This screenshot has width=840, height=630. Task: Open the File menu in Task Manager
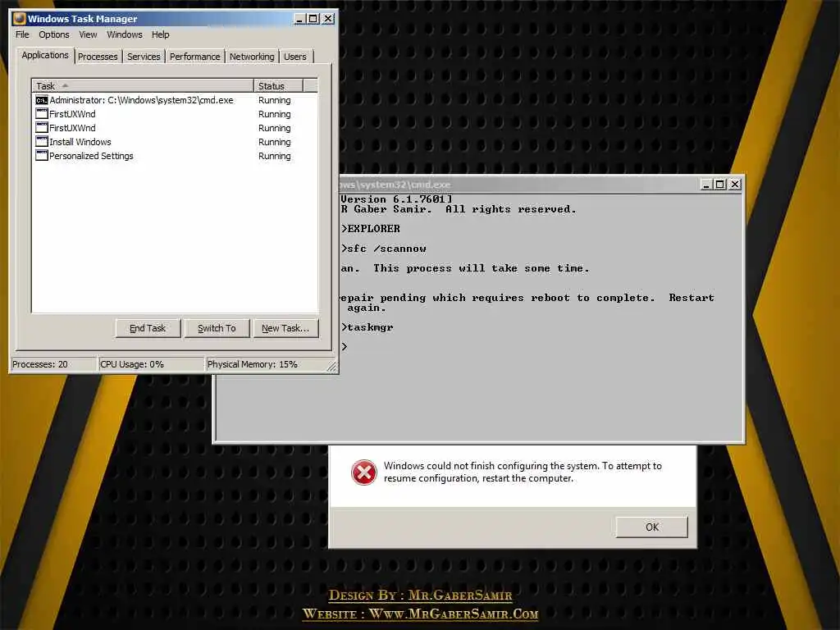(22, 34)
